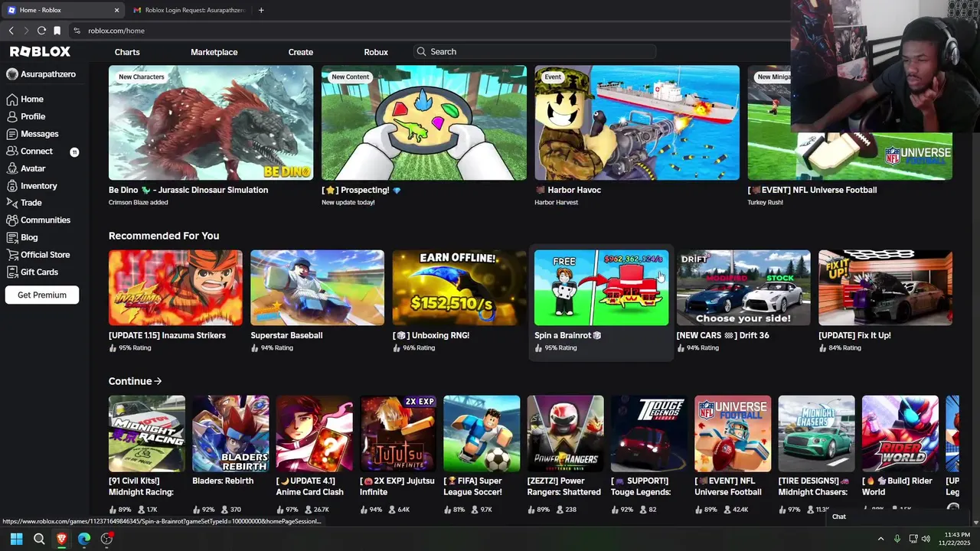Click the search magnifier icon

click(x=421, y=52)
